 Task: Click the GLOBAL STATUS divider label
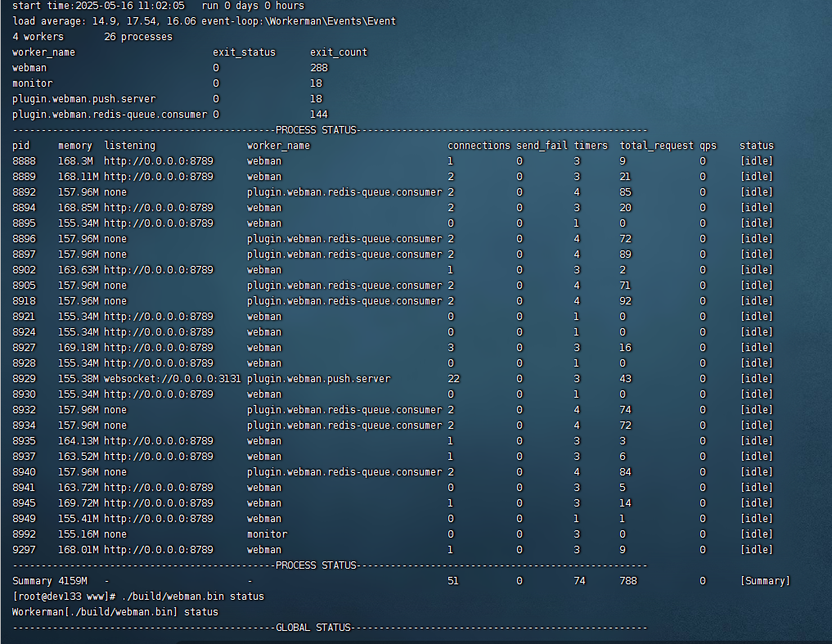(313, 628)
